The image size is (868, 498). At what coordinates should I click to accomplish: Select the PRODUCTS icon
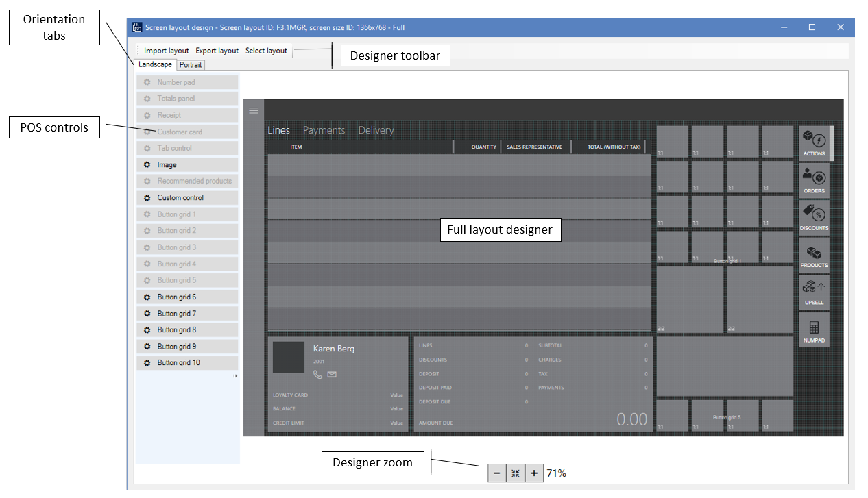click(x=814, y=253)
